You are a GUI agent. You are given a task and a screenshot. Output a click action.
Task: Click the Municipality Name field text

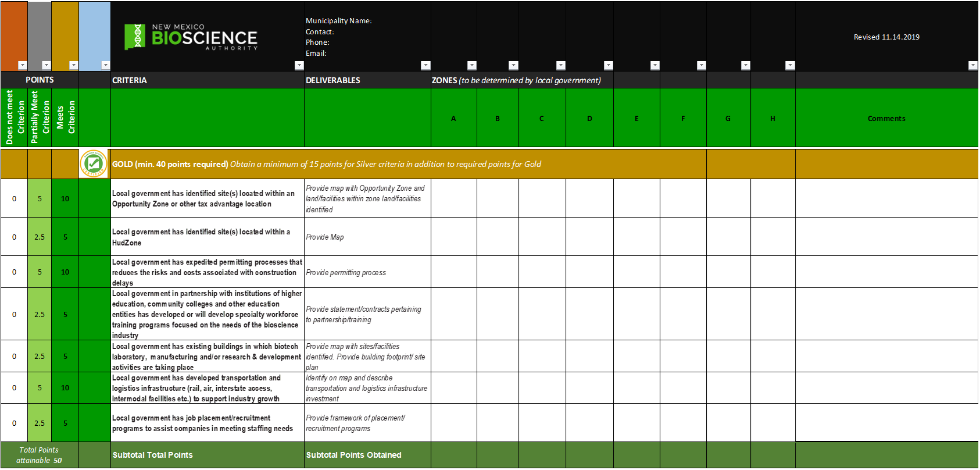(339, 20)
